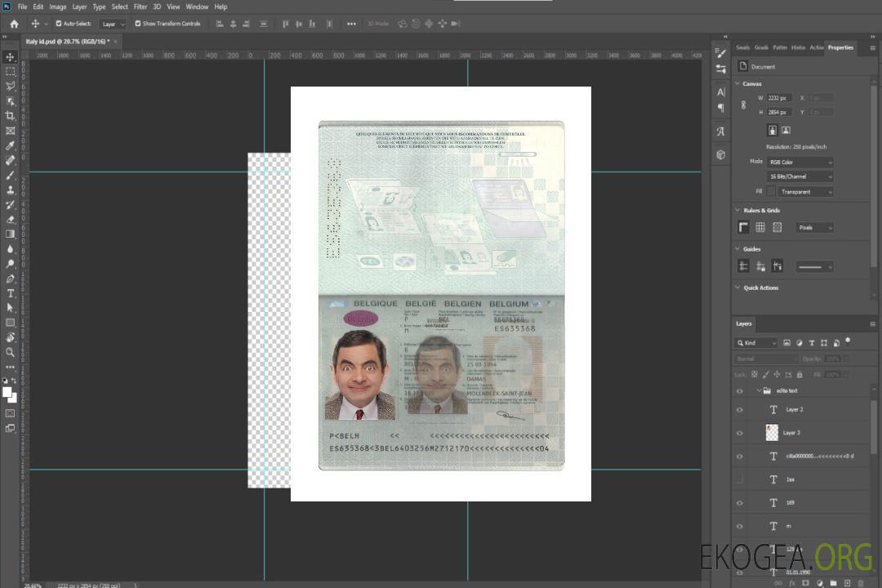Collapse the Quick Actions section
Viewport: 882px width, 588px height.
(737, 287)
